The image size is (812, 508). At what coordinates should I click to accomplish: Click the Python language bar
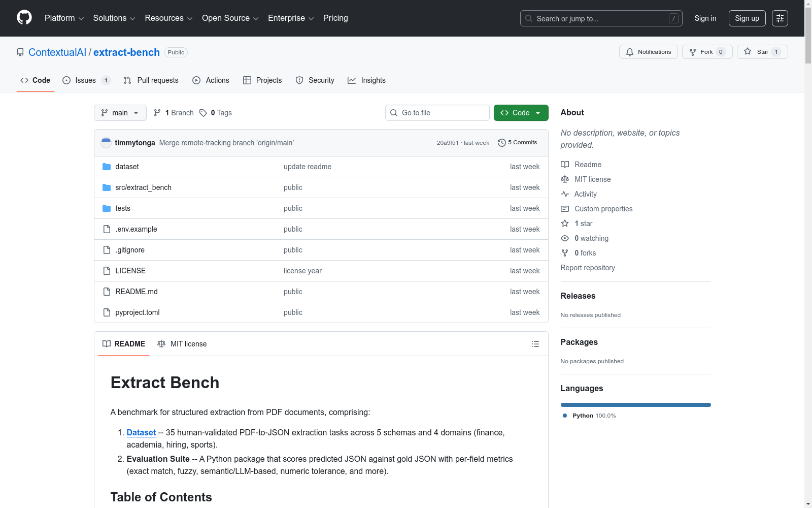pyautogui.click(x=636, y=405)
